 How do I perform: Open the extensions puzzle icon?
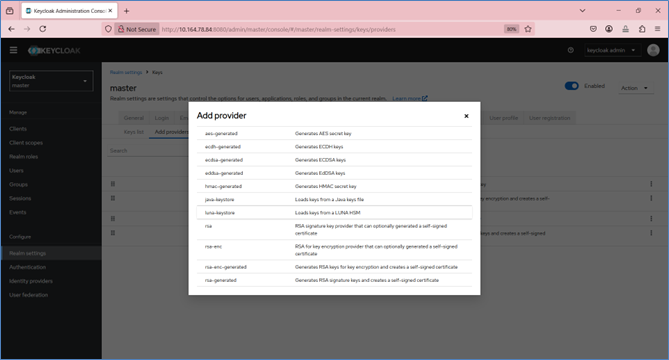coord(642,29)
